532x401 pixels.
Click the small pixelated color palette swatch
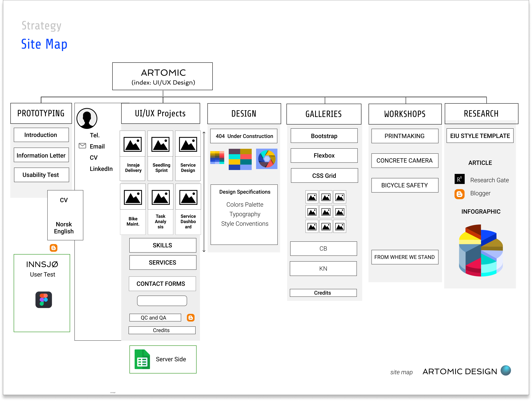[x=217, y=158]
